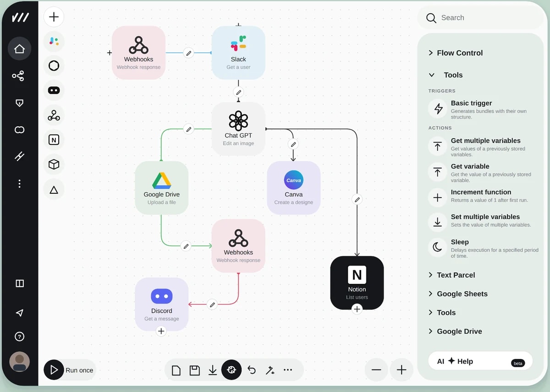Edit the connection from Webhooks to Discord
550x392 pixels.
click(212, 304)
